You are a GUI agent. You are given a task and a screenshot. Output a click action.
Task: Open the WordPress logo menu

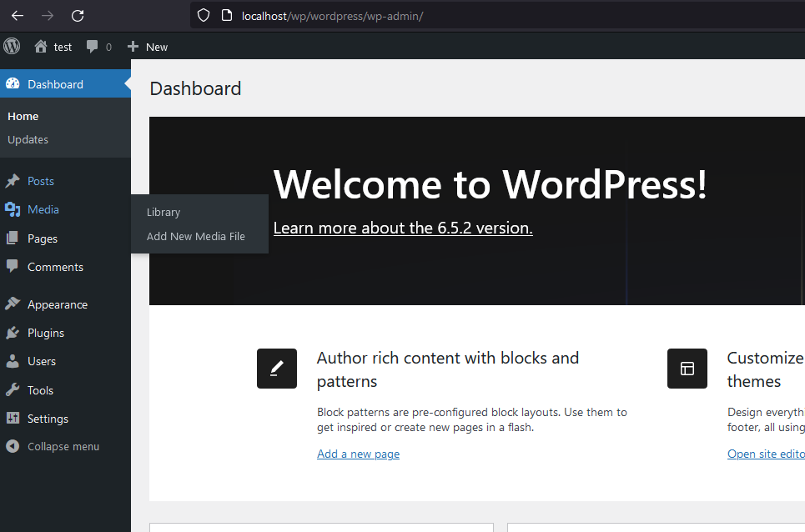point(12,46)
